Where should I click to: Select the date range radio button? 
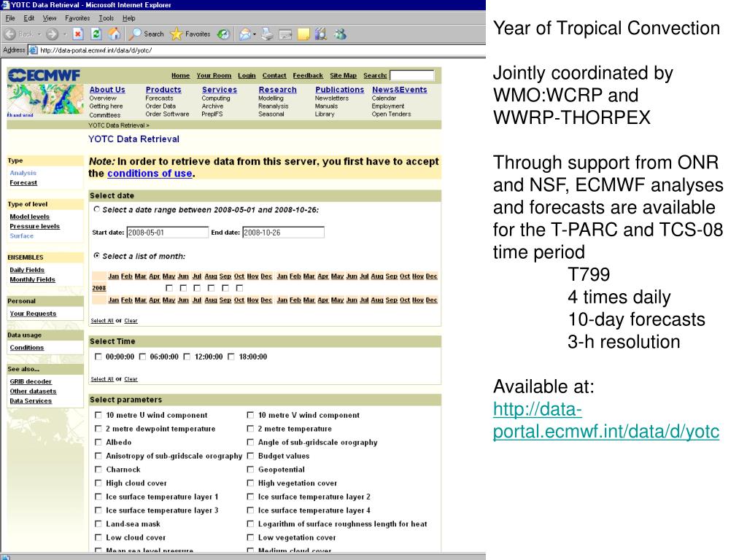coord(97,209)
